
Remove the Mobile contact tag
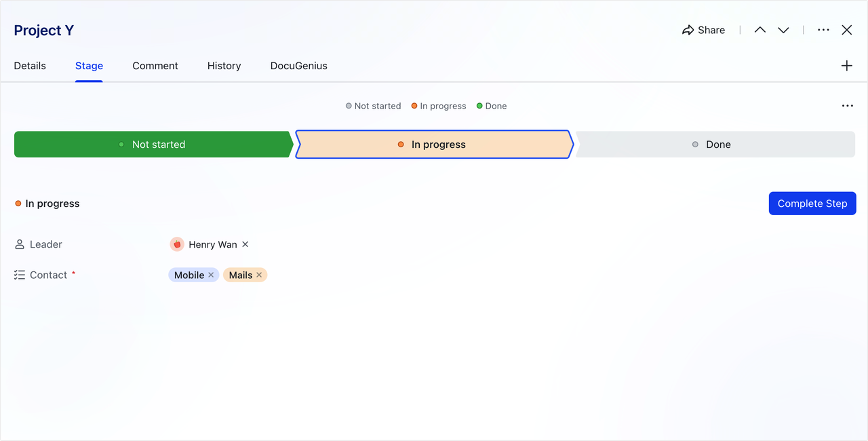pos(211,275)
